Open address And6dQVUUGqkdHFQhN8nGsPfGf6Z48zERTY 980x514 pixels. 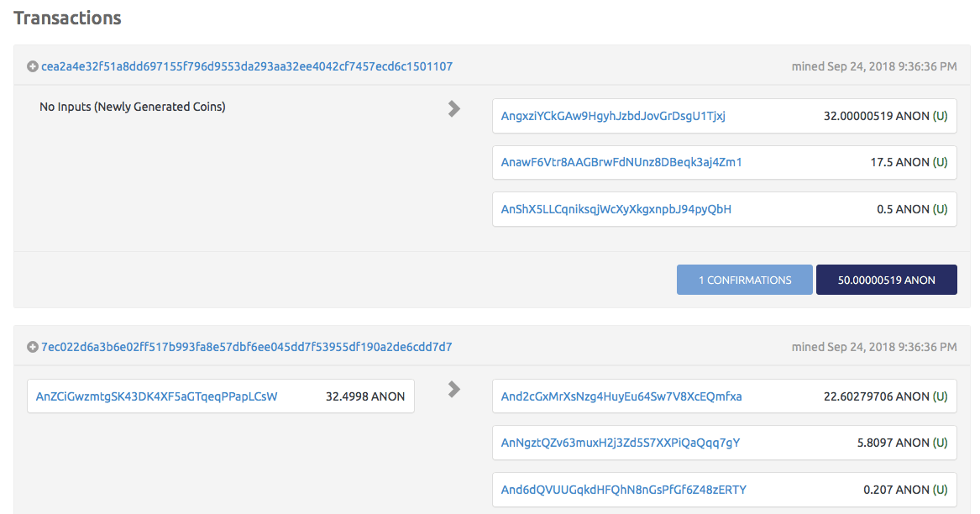623,490
